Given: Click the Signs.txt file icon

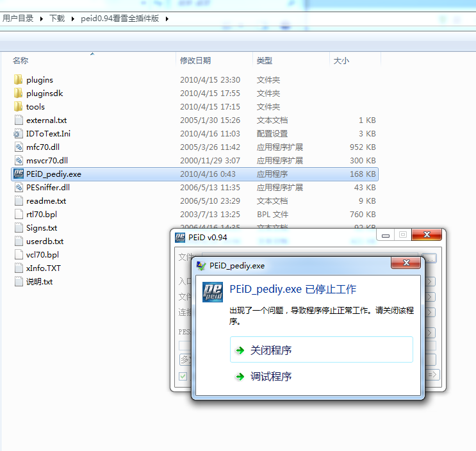Looking at the screenshot, I should [19, 227].
